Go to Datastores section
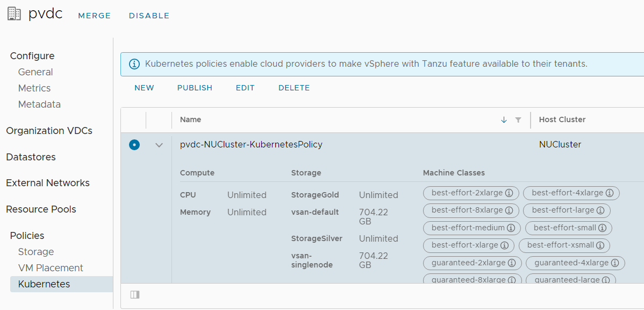The width and height of the screenshot is (644, 310). (31, 157)
